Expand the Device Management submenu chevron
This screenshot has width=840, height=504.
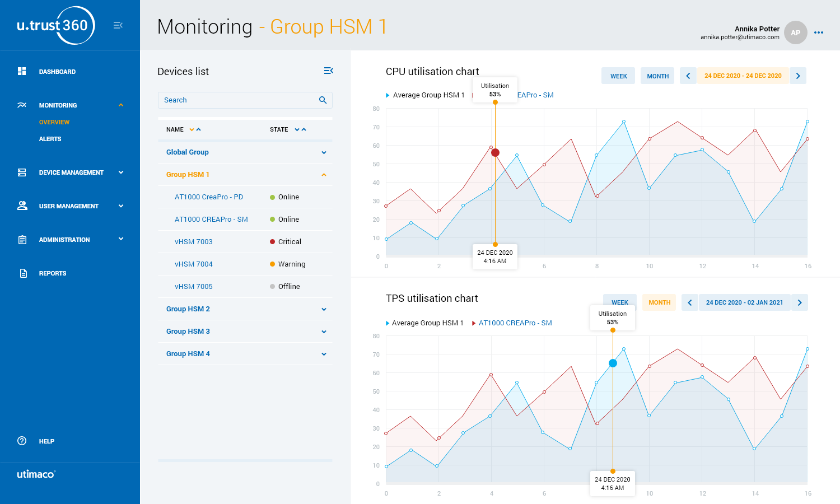(121, 172)
